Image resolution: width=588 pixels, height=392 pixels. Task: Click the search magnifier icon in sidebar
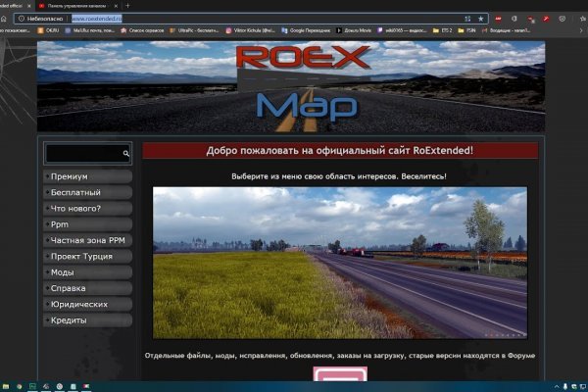[x=125, y=154]
